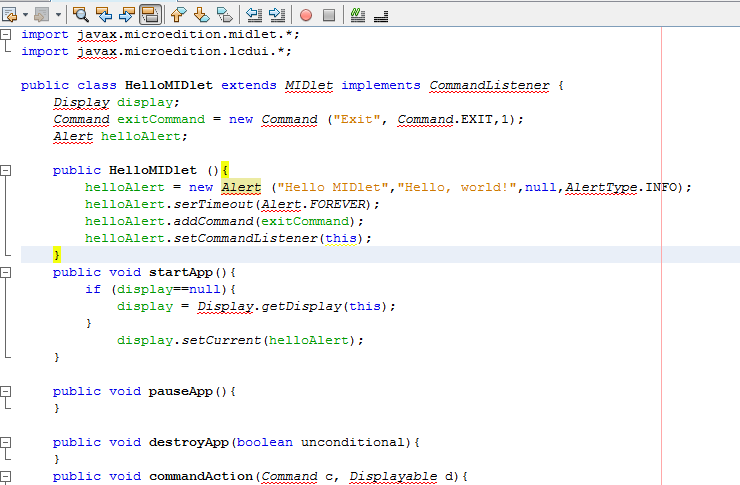Screen dimensions: 740x485
Task: Stop macro recording with the grey square
Action: coord(329,15)
